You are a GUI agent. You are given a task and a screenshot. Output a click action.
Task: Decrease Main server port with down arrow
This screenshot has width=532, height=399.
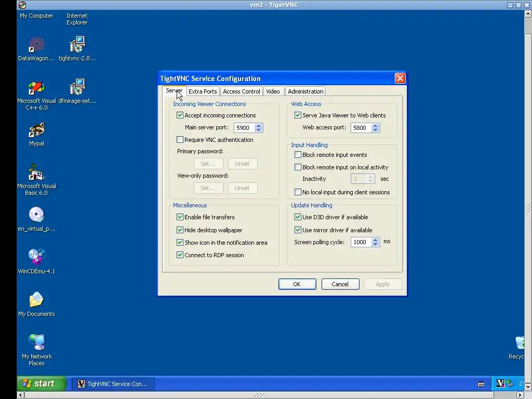pos(259,130)
